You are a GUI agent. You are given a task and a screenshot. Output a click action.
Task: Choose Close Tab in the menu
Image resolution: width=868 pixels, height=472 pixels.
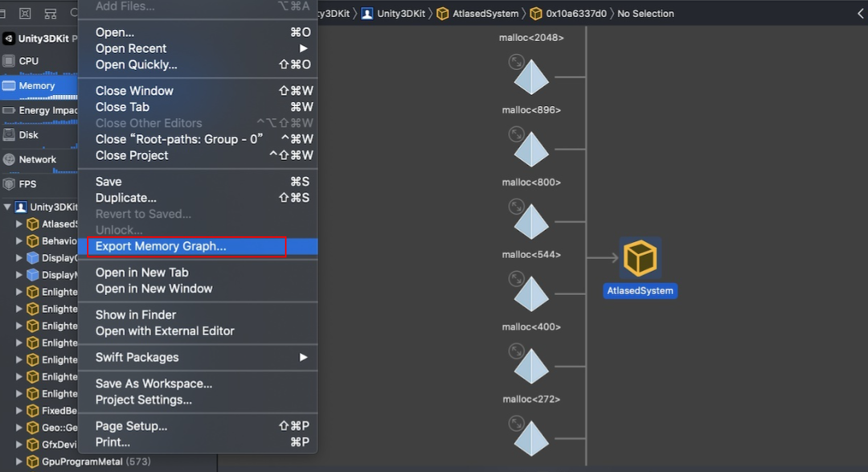pos(198,107)
